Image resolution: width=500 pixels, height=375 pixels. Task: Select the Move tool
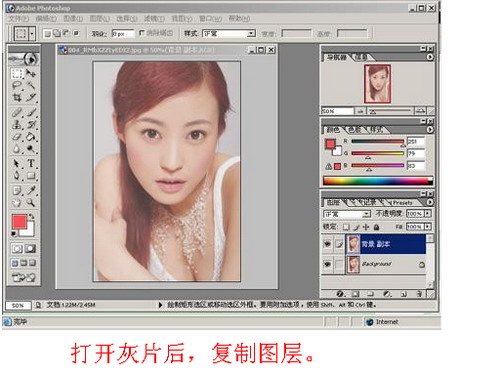[31, 73]
